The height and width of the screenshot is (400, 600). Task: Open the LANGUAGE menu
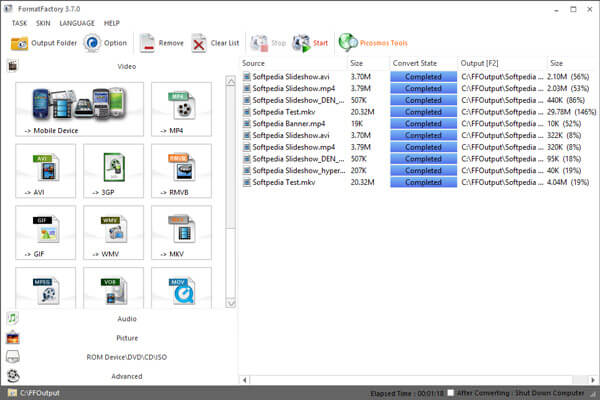click(x=77, y=23)
